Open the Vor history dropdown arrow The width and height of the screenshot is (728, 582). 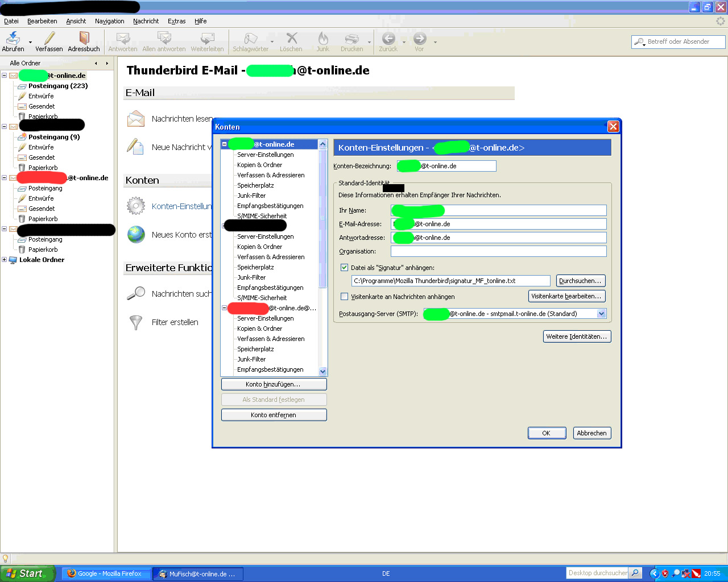click(435, 42)
